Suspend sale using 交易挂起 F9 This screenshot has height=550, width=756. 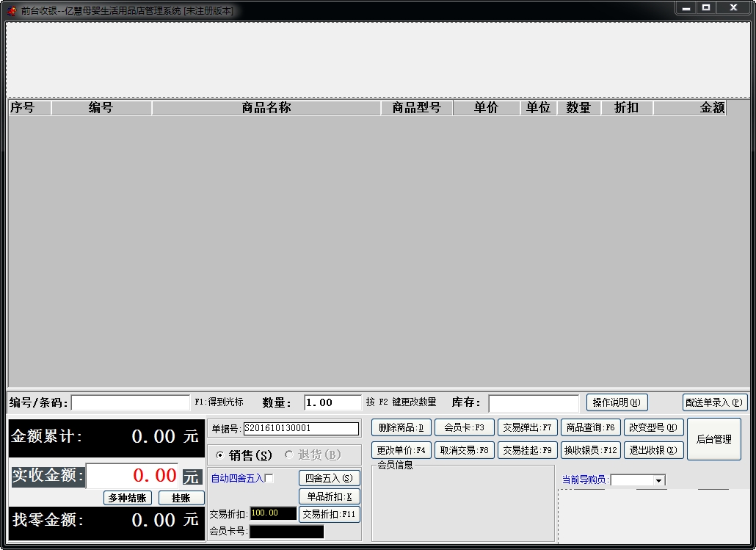pos(527,450)
